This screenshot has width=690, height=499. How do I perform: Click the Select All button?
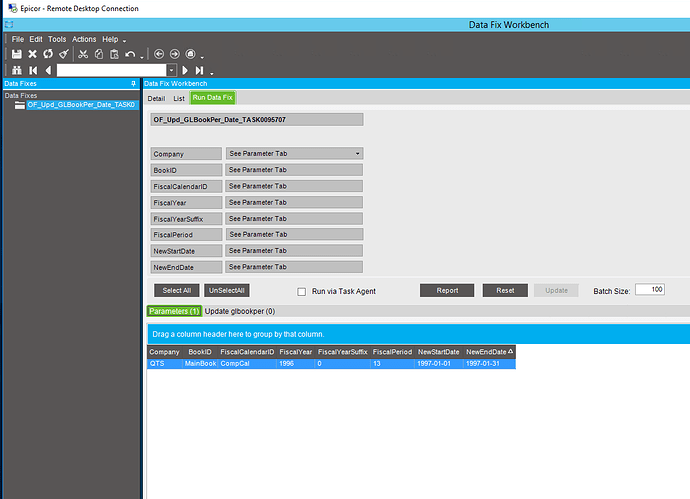pyautogui.click(x=176, y=290)
